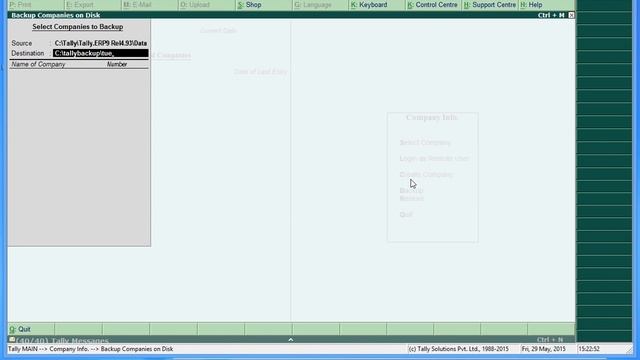
Task: Click the Tally Messages icon
Action: click(x=12, y=340)
